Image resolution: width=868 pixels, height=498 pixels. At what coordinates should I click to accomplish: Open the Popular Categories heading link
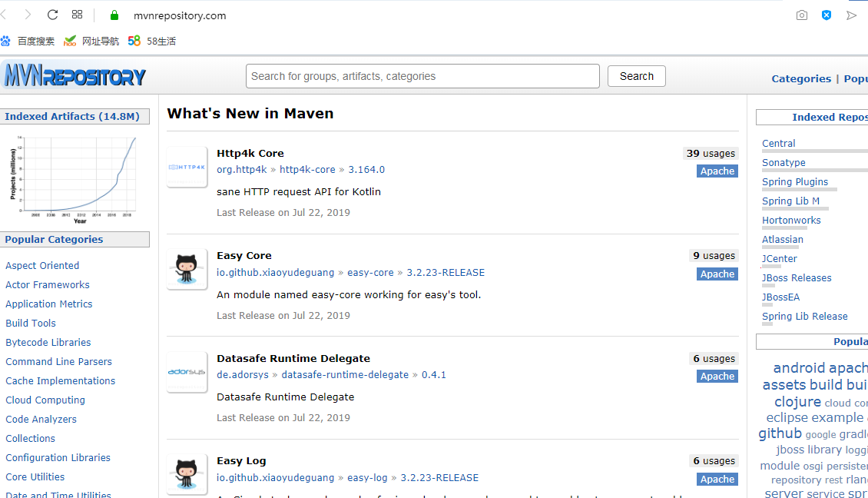point(54,239)
